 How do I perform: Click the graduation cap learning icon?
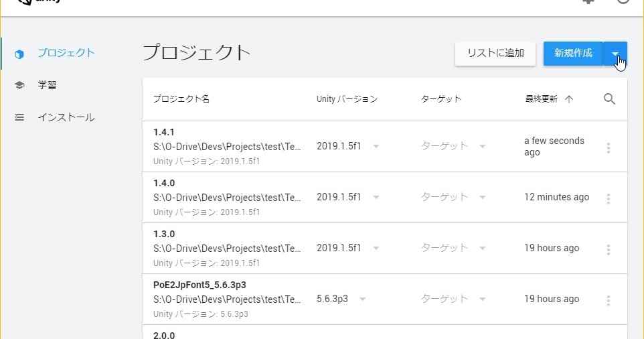(19, 85)
